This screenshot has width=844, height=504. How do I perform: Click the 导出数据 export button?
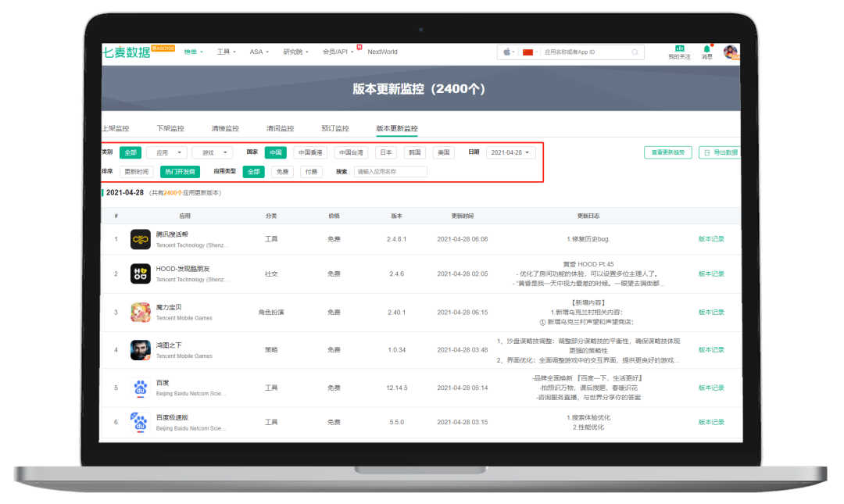point(720,153)
